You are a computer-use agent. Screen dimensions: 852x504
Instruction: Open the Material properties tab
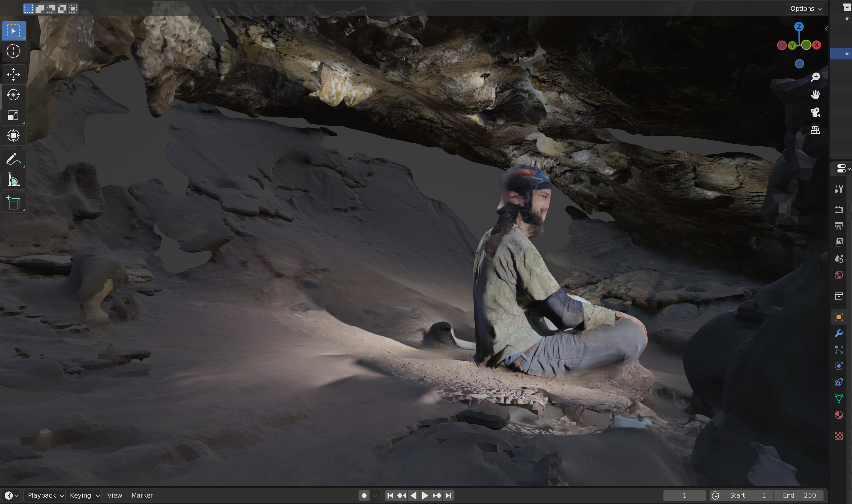[x=839, y=415]
